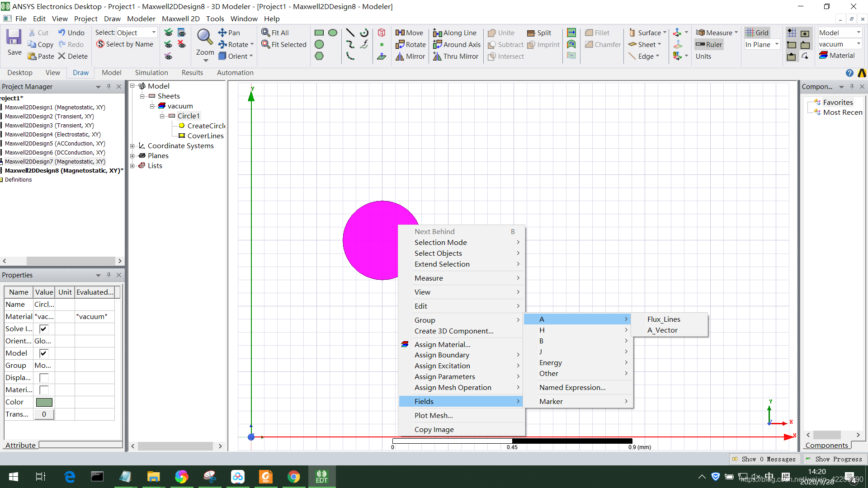868x488 pixels.
Task: Toggle the Model property checkbox
Action: coord(43,353)
